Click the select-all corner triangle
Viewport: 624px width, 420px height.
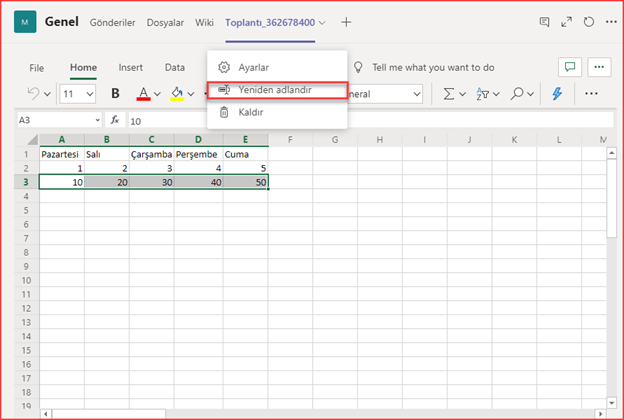tap(32, 139)
